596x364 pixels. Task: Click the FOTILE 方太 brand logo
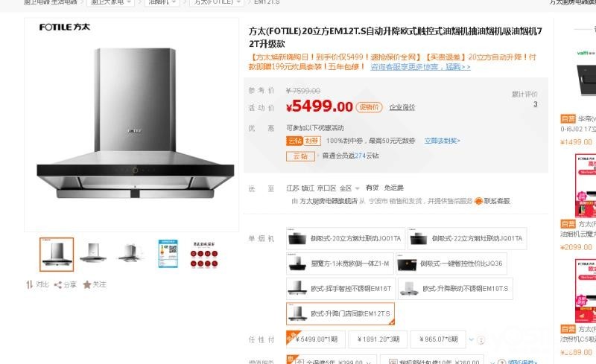pyautogui.click(x=65, y=27)
